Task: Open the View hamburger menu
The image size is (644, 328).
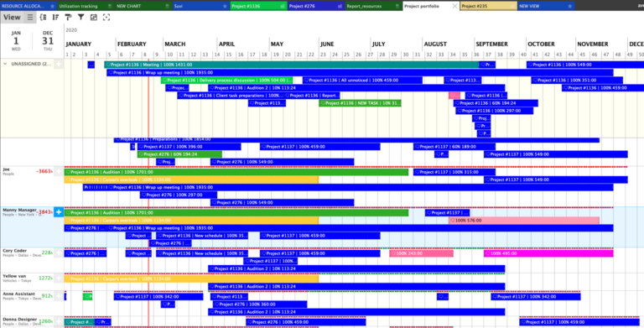Action: (x=30, y=18)
